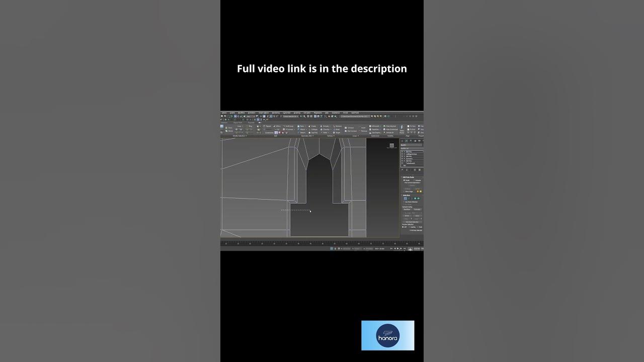Open the Graph Editors menu
644x362 pixels.
pyautogui.click(x=264, y=113)
